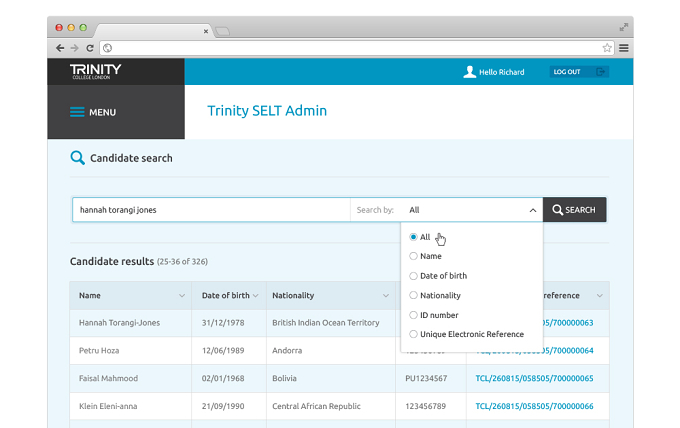Viewport: 680px width, 428px height.
Task: Click ID number 123456789
Action: 425,406
